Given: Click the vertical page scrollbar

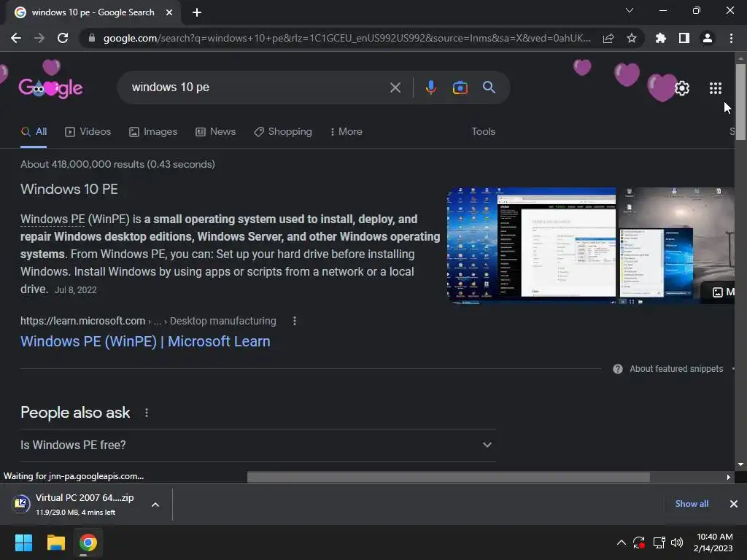Looking at the screenshot, I should click(740, 102).
